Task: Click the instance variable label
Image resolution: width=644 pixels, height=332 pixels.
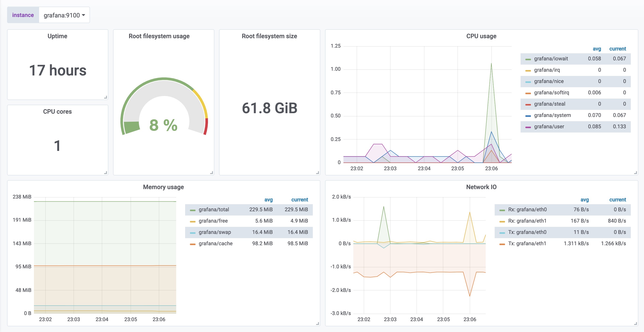Action: (x=23, y=15)
